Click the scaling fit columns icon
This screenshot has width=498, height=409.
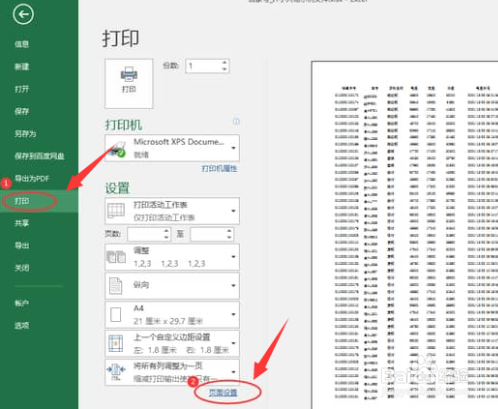click(116, 372)
